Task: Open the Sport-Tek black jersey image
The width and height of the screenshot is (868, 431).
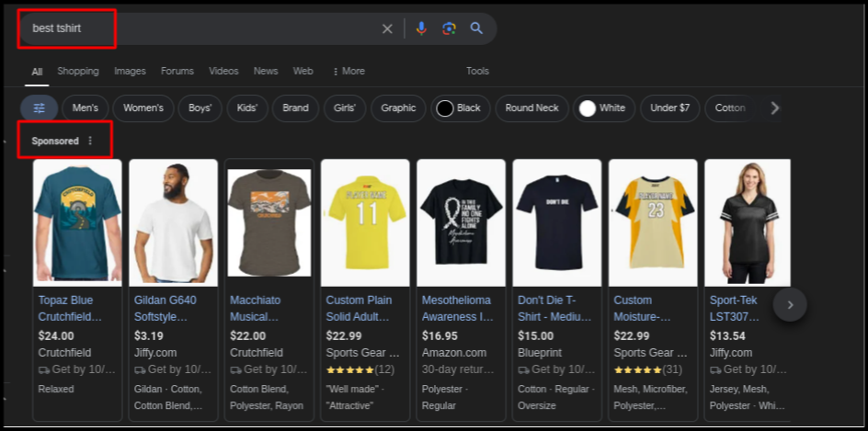Action: coord(748,222)
